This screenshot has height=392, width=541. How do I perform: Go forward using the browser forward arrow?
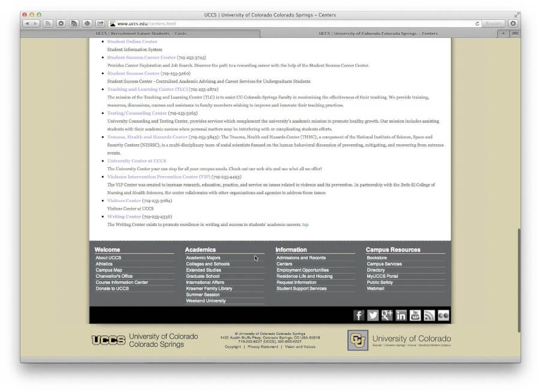point(35,23)
